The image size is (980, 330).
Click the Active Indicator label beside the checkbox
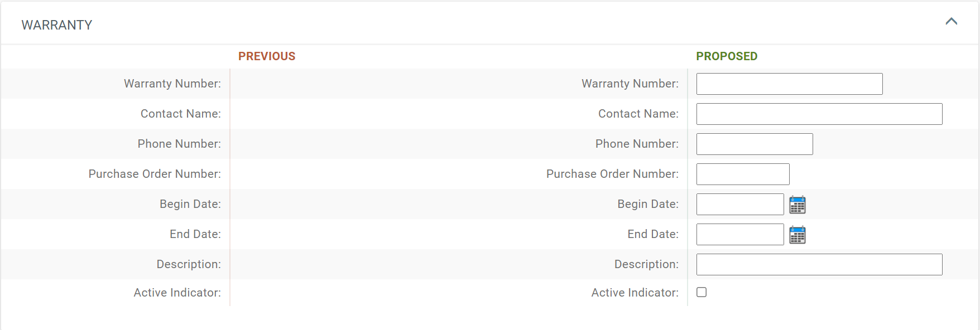pos(635,293)
